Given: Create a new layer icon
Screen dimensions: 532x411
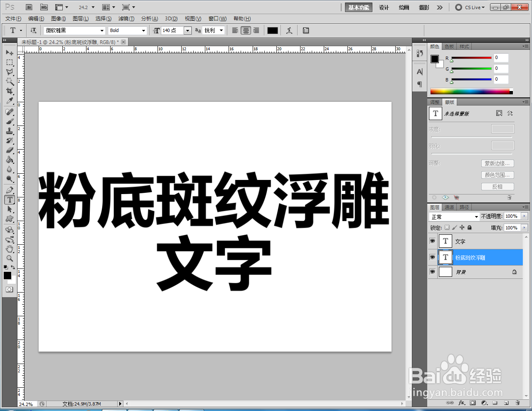Looking at the screenshot, I should (506, 403).
